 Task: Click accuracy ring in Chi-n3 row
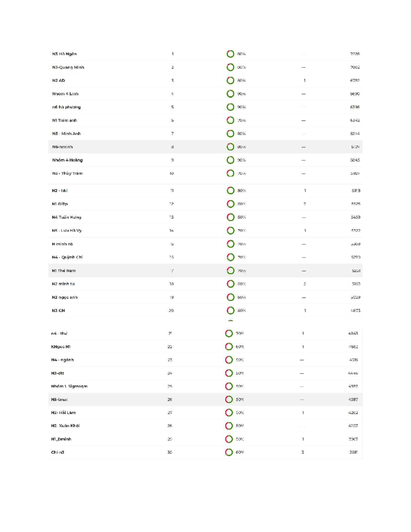coord(229,452)
